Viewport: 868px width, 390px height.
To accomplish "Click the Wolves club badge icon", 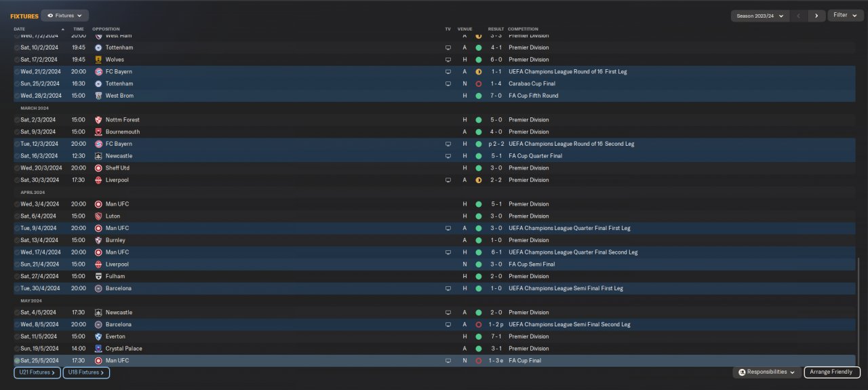I will click(x=98, y=60).
